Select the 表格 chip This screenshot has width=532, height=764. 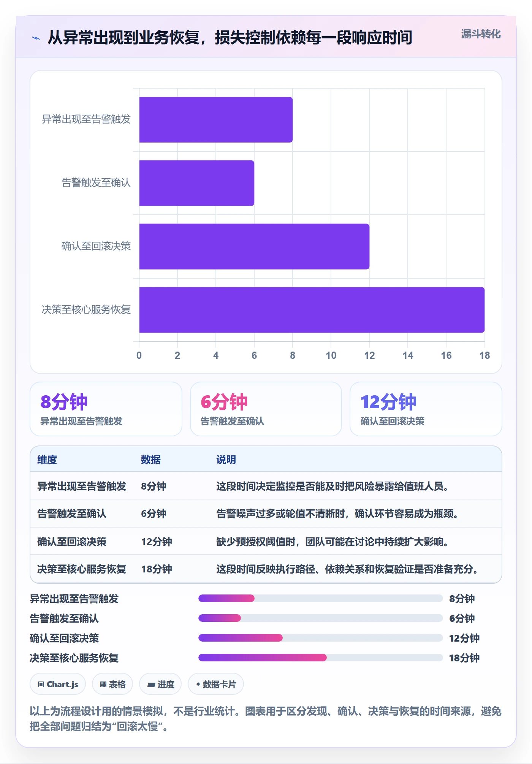coord(112,684)
